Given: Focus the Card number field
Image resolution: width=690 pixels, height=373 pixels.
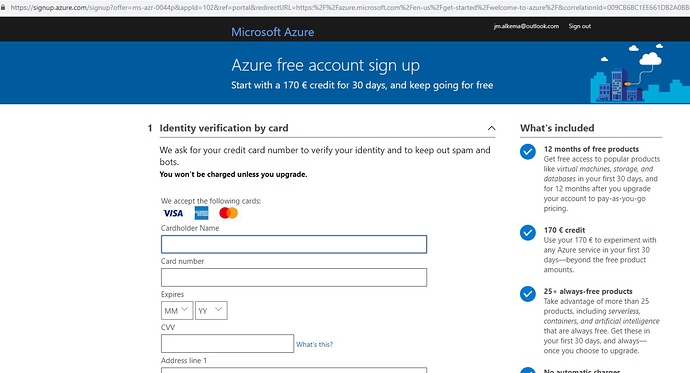Looking at the screenshot, I should pos(294,278).
